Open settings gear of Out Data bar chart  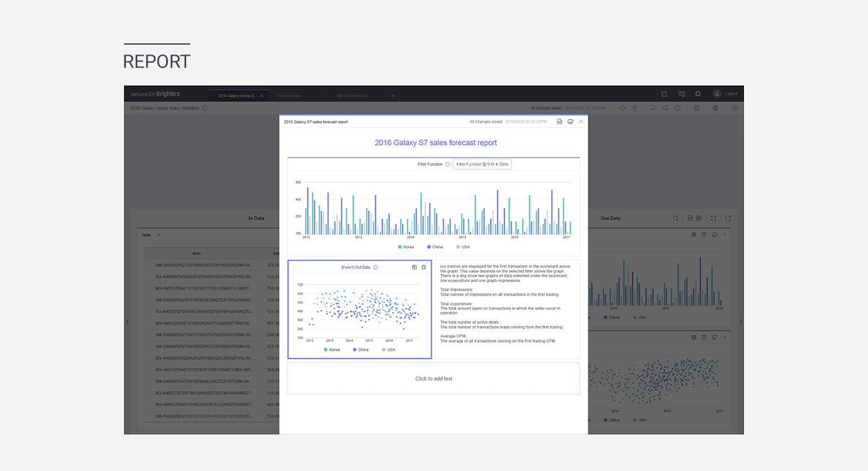[694, 235]
